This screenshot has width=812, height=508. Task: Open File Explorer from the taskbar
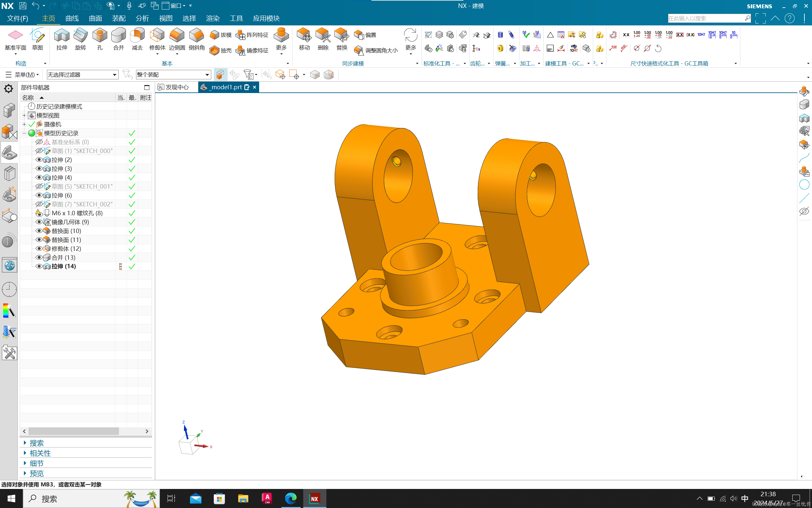coord(243,498)
